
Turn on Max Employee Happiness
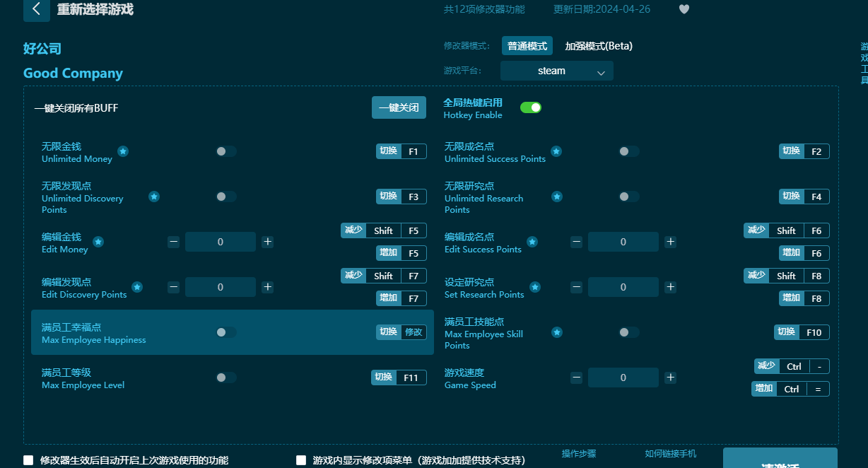click(226, 332)
